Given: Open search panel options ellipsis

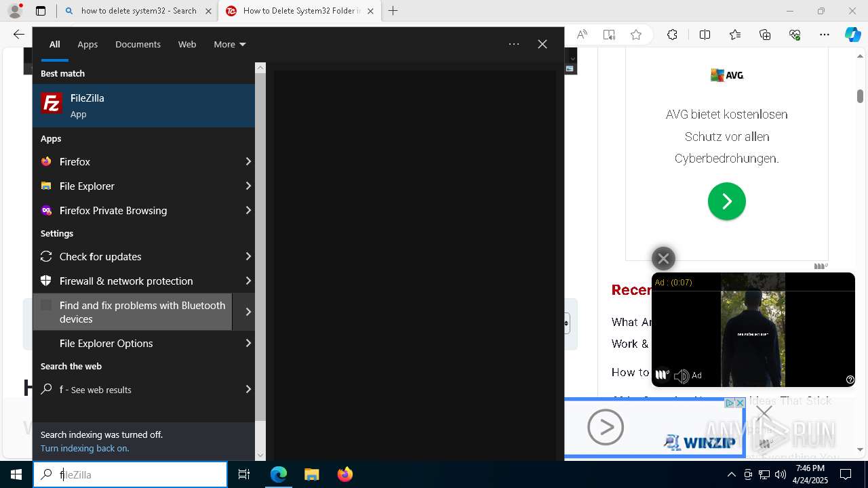Looking at the screenshot, I should [514, 44].
